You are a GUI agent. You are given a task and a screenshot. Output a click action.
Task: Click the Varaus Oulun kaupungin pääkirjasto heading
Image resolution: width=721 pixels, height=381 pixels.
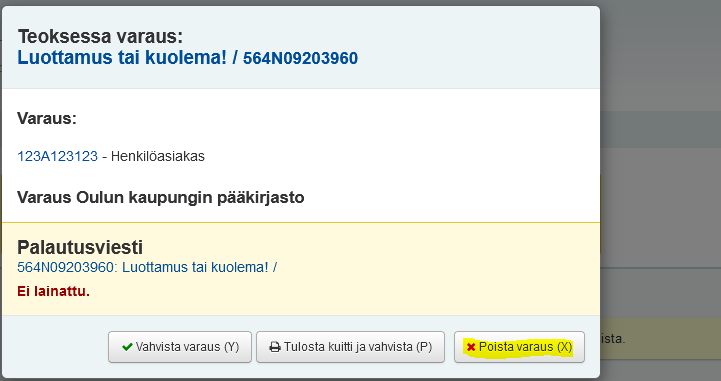(161, 198)
